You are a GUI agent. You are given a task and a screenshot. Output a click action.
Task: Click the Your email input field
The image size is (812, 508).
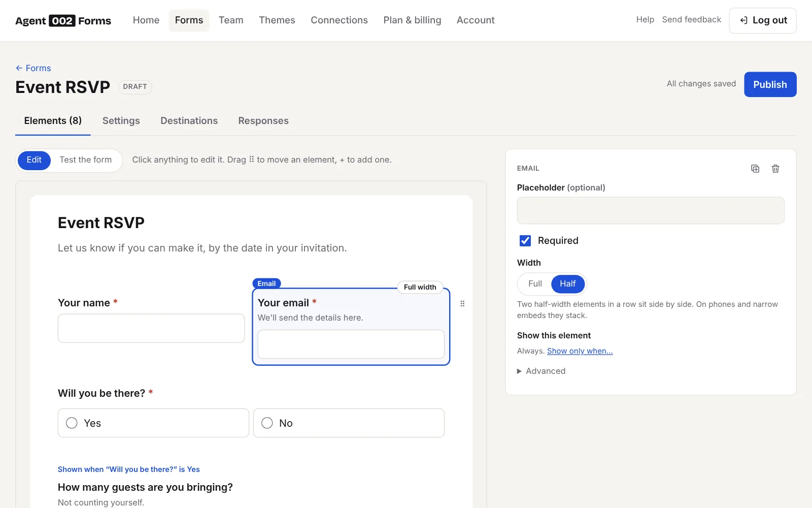tap(351, 344)
